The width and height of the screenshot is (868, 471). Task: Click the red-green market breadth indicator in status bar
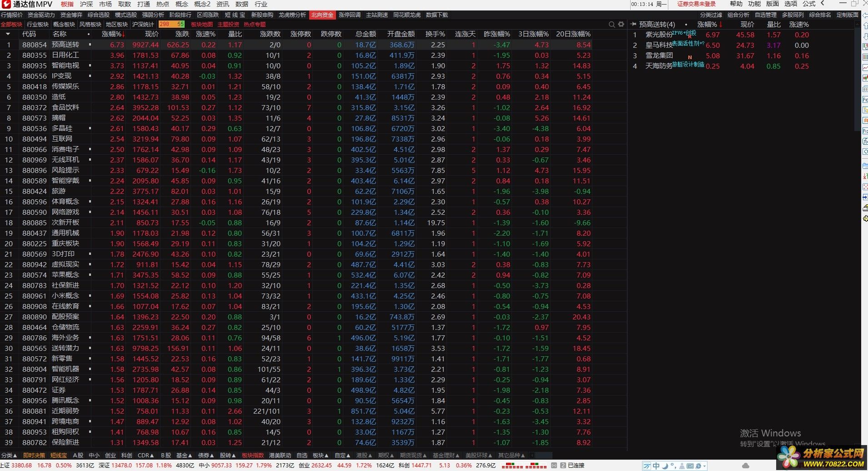pyautogui.click(x=524, y=466)
